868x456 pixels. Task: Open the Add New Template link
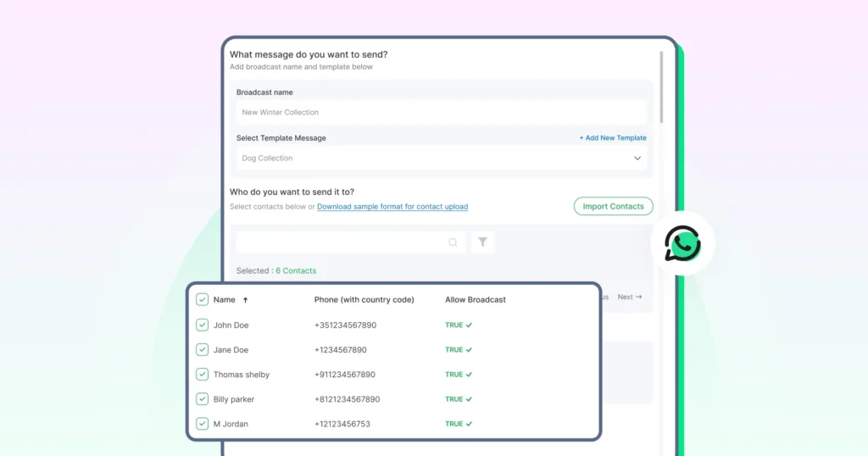(613, 138)
